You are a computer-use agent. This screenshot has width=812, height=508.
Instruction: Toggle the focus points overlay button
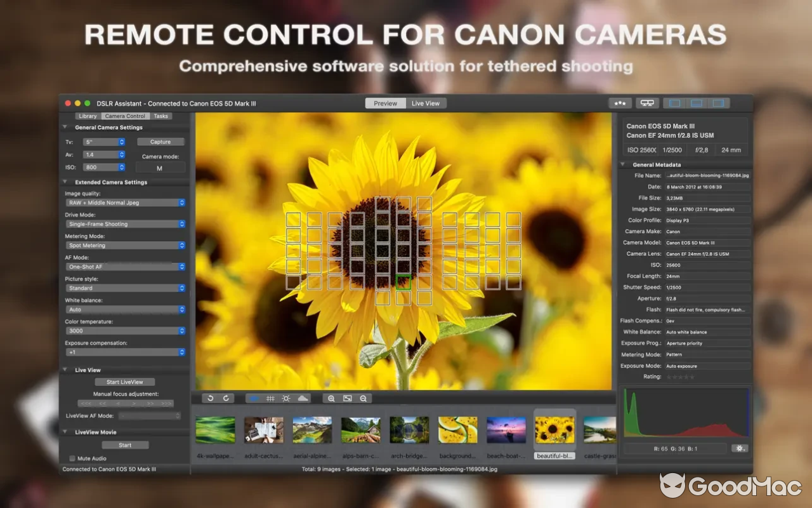254,398
